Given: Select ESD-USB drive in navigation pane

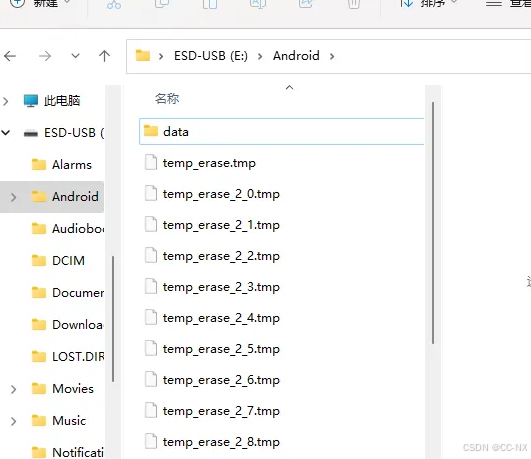Looking at the screenshot, I should [x=64, y=133].
